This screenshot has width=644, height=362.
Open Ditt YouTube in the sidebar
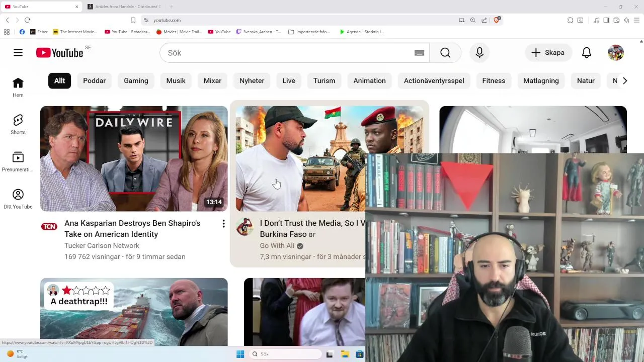(18, 199)
